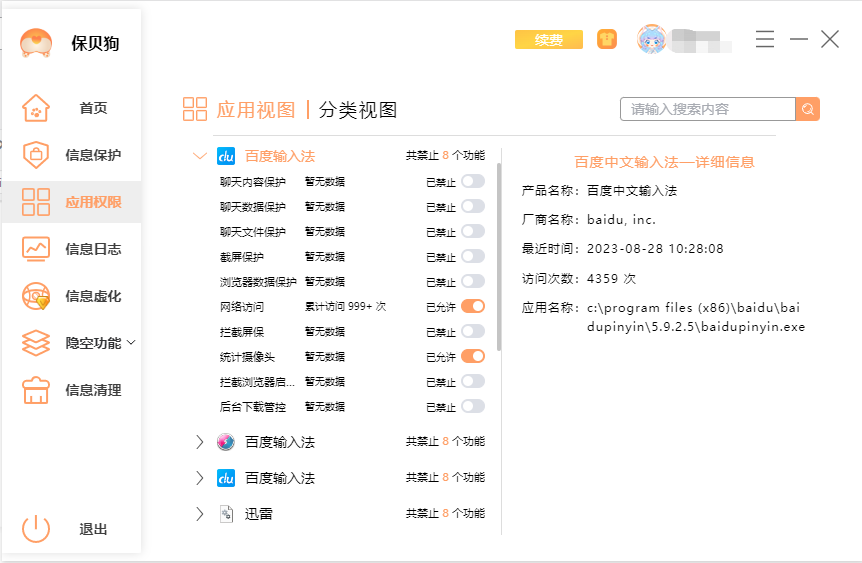
Task: Switch to 应用视图 tab
Action: 256,110
